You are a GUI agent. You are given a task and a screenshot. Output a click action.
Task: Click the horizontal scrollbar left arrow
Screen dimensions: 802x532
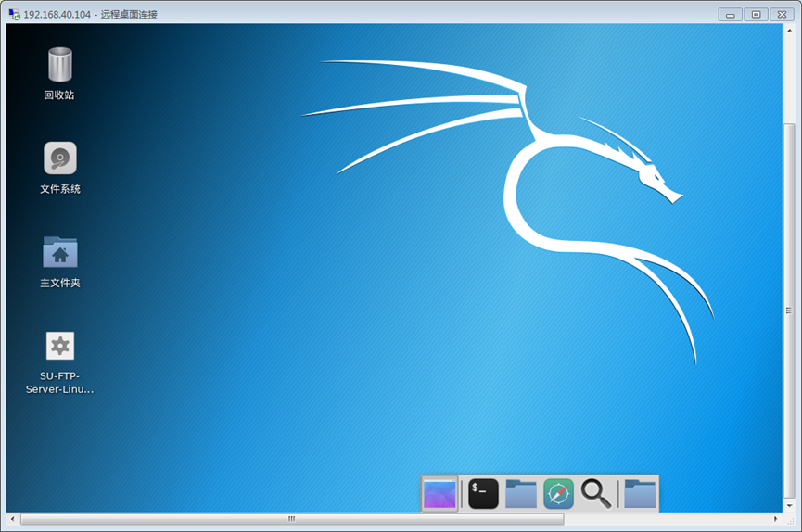pos(13,519)
